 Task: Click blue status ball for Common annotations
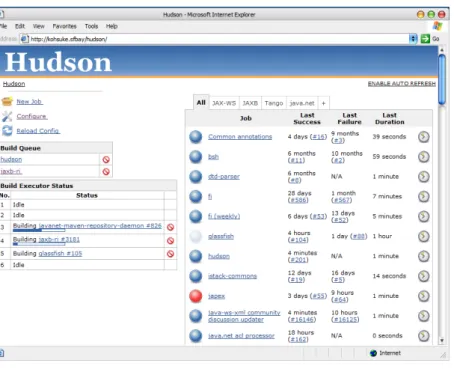click(196, 137)
